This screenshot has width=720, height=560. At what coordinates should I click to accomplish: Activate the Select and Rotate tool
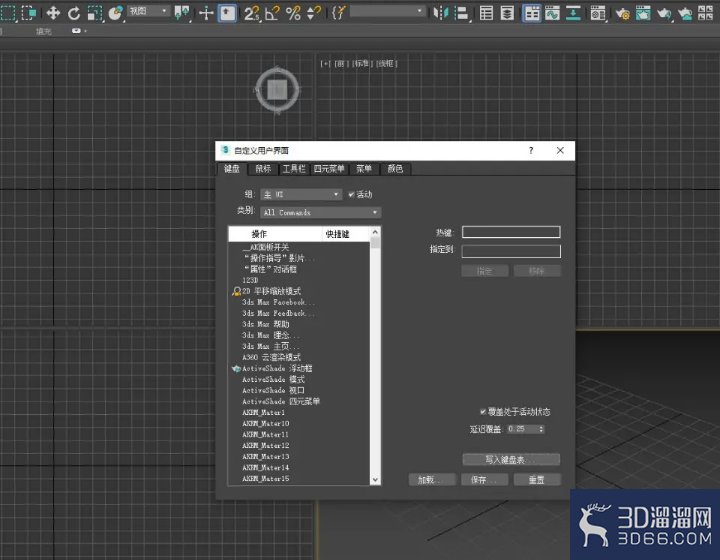(x=74, y=13)
